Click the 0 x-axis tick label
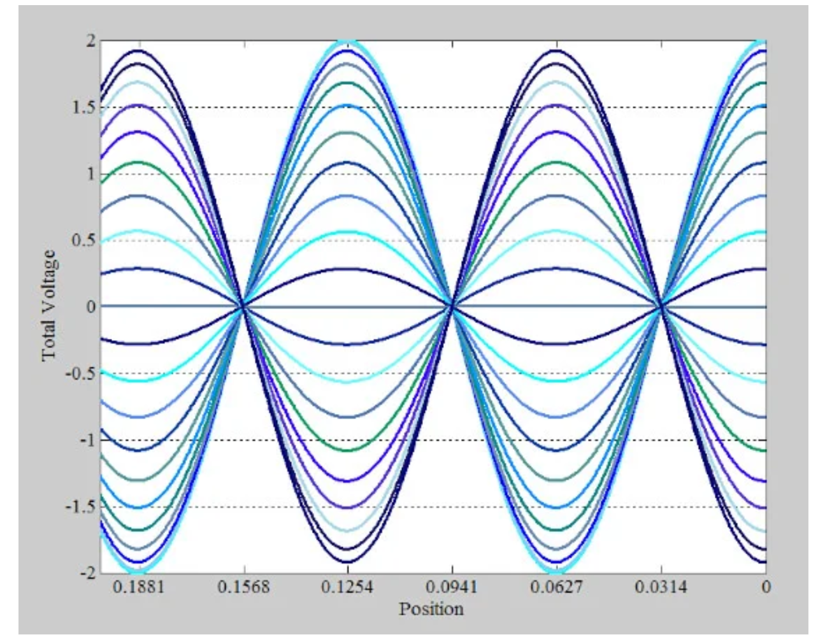Image resolution: width=825 pixels, height=644 pixels. coord(766,587)
